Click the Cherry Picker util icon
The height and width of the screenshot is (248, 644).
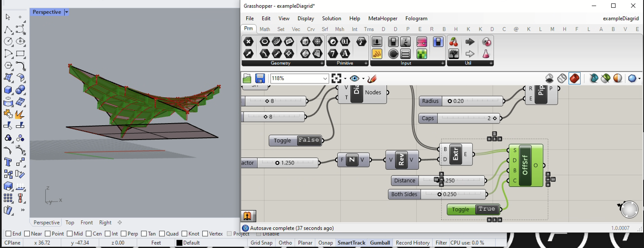[x=454, y=42]
